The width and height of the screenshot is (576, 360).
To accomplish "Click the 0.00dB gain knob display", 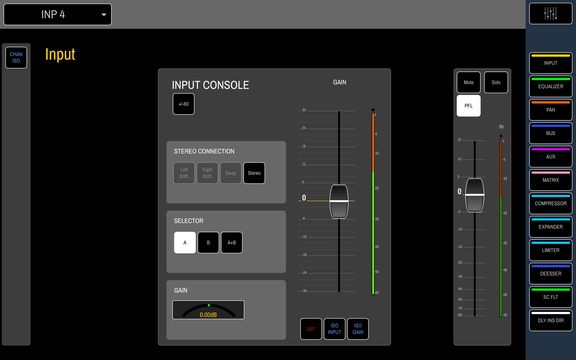I will pos(208,310).
